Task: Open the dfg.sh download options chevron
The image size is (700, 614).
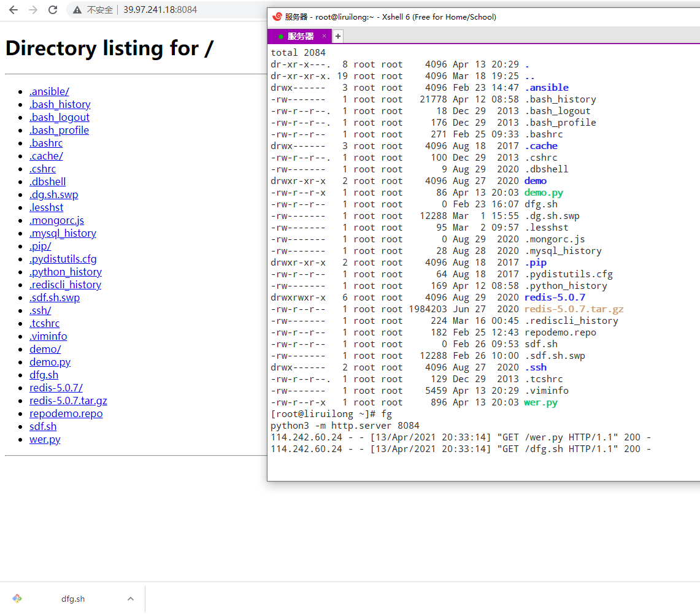Action: [130, 599]
